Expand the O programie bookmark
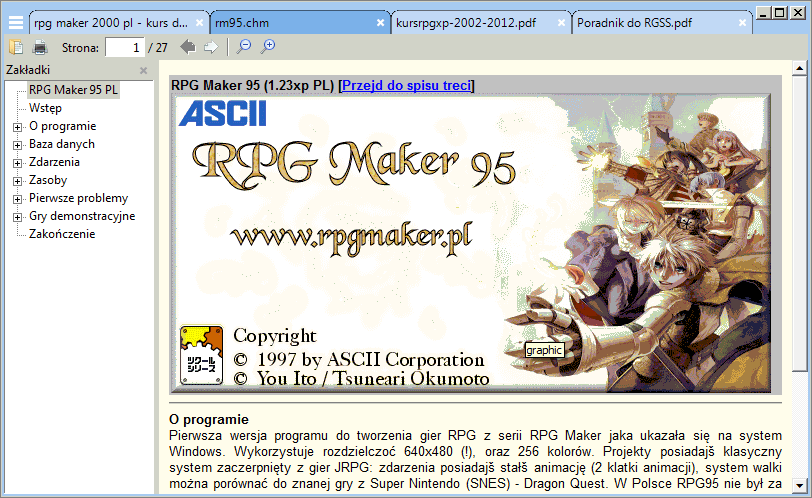The width and height of the screenshot is (812, 498). coord(18,127)
